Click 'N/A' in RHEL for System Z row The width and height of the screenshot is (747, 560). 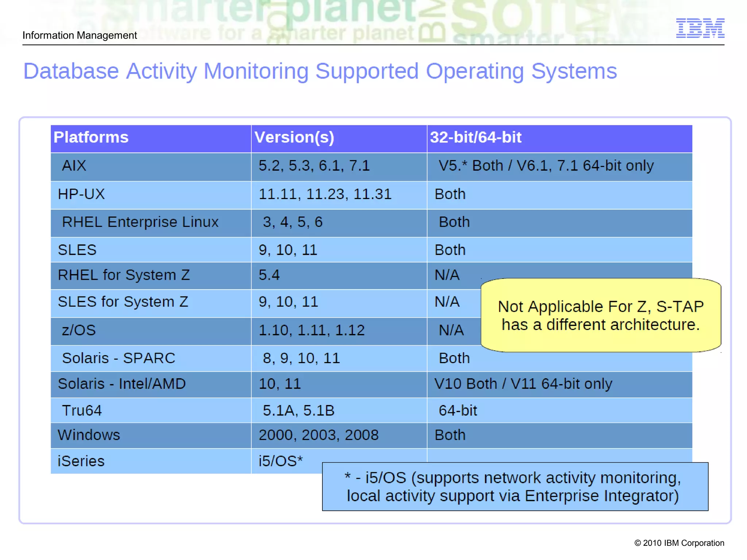coord(447,275)
